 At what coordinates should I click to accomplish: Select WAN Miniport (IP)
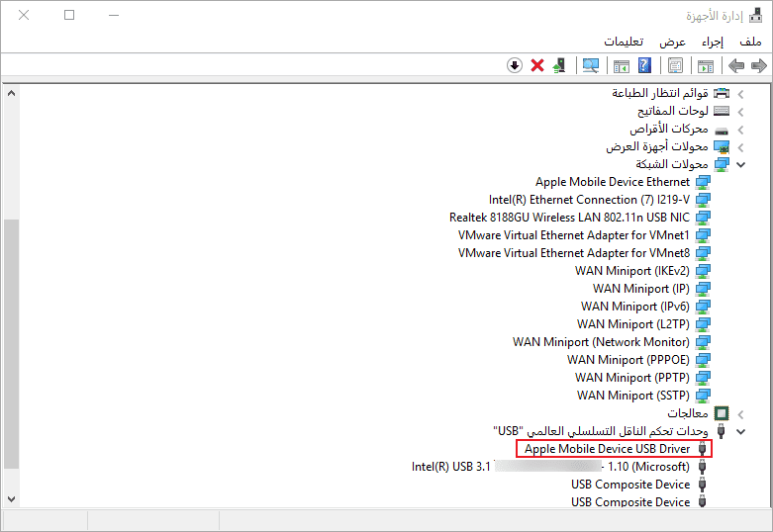pos(641,289)
